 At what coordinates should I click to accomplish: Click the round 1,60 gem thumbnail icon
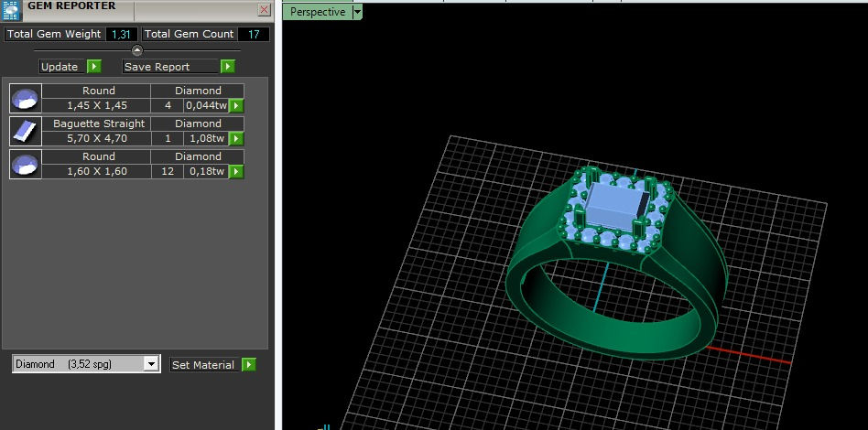[x=26, y=165]
